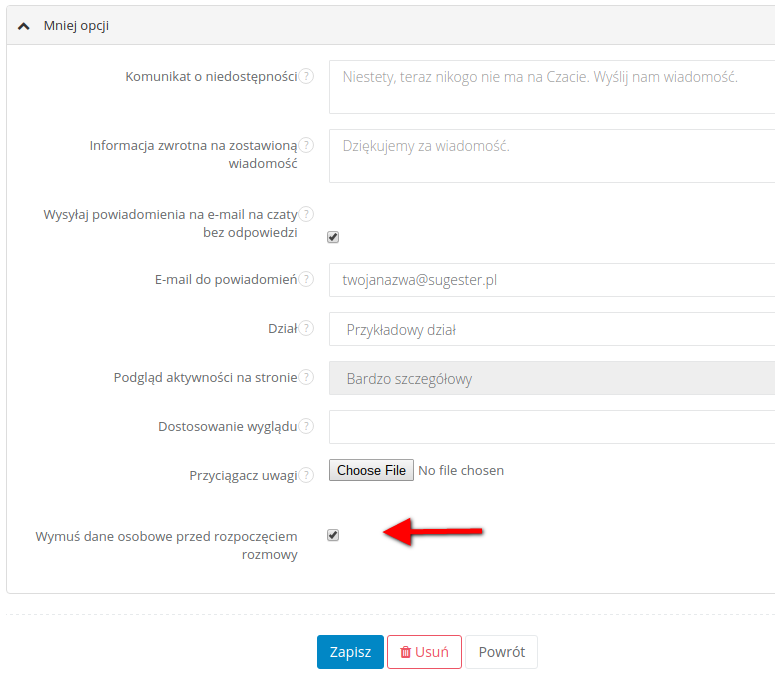
Task: Click Choose File for Przyciągacz uwagi
Action: pos(371,470)
